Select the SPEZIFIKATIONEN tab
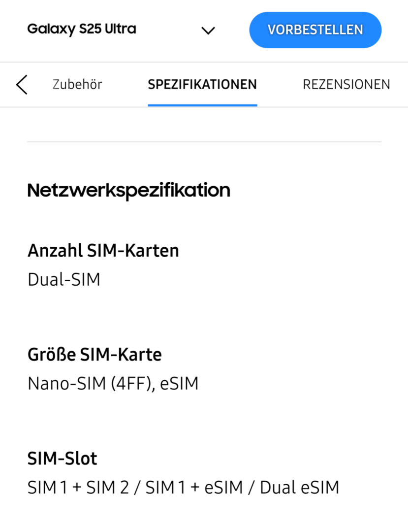The image size is (408, 532). click(x=202, y=85)
